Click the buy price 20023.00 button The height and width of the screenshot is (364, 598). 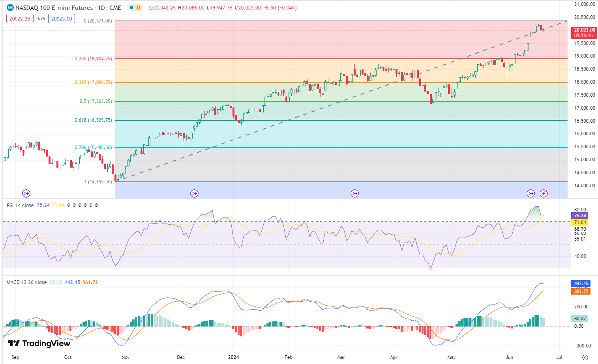click(62, 19)
